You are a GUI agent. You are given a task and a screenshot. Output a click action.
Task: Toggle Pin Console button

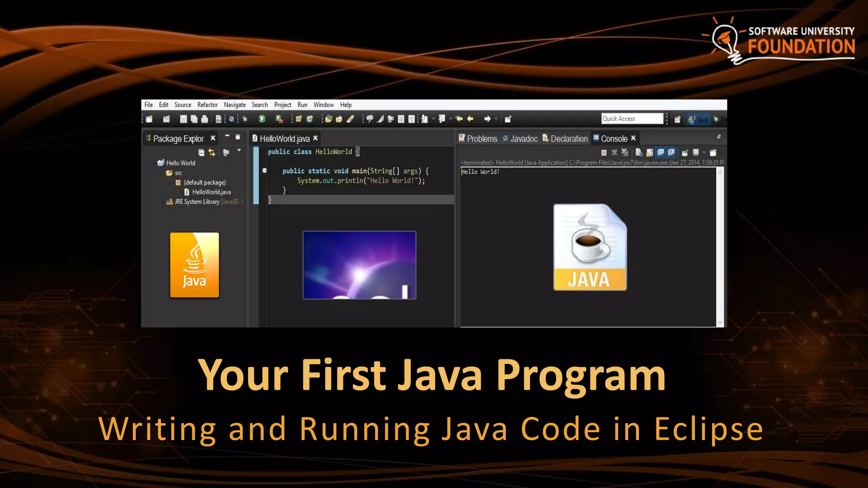[x=685, y=152]
